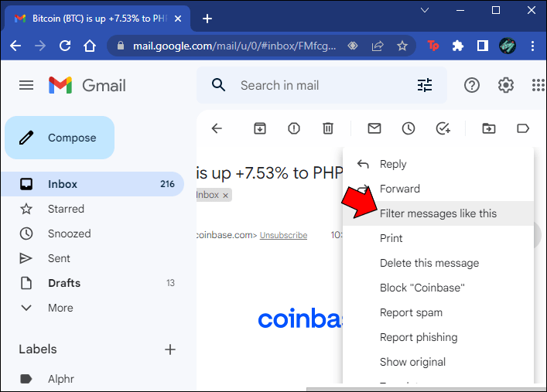The width and height of the screenshot is (547, 392).
Task: Open the Gmail main menu hamburger icon
Action: pyautogui.click(x=26, y=85)
